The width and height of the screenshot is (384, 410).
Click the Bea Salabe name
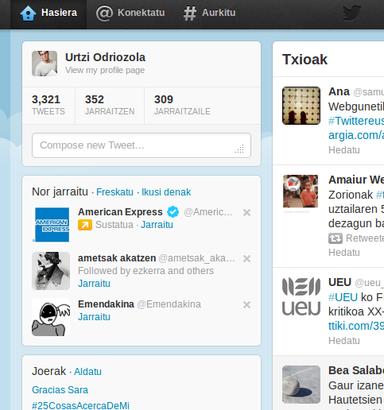click(356, 370)
